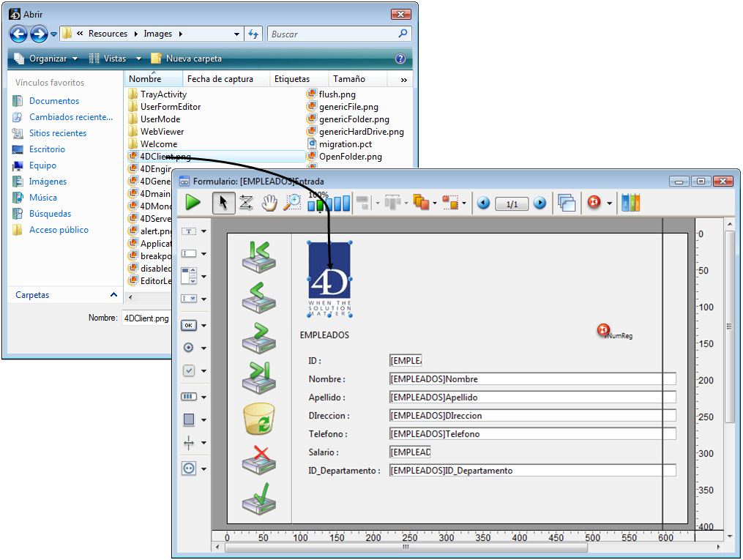Viewport: 743px width, 560px height.
Task: Click the green Run form play button
Action: tap(193, 203)
